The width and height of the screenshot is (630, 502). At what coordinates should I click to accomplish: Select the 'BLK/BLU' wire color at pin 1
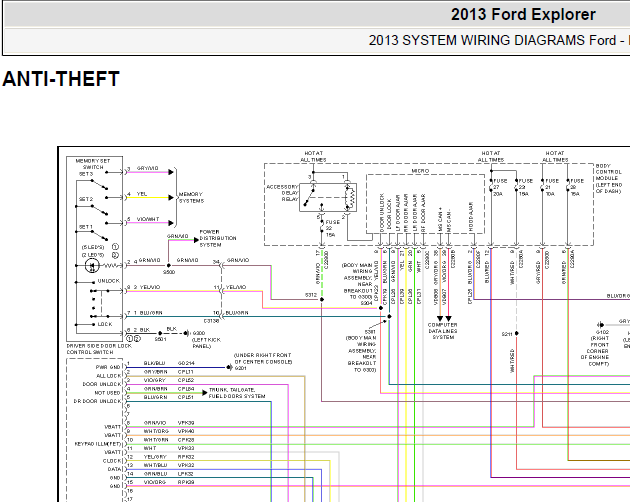[154, 363]
